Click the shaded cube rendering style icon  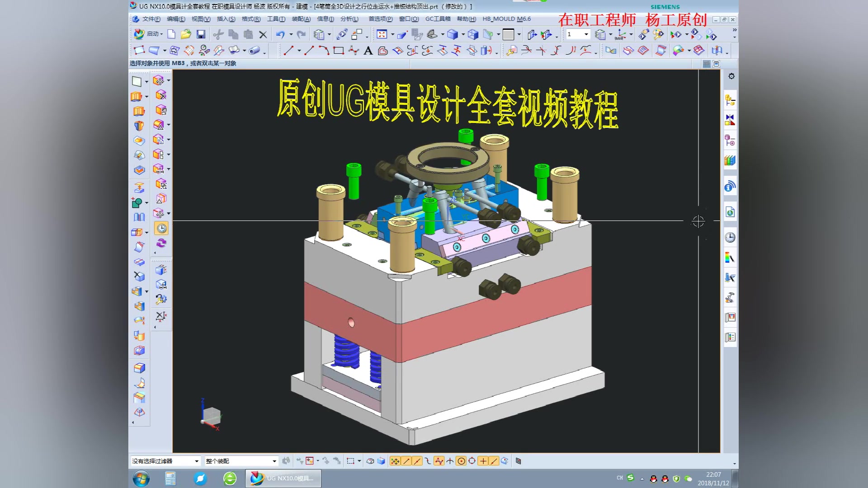click(453, 34)
